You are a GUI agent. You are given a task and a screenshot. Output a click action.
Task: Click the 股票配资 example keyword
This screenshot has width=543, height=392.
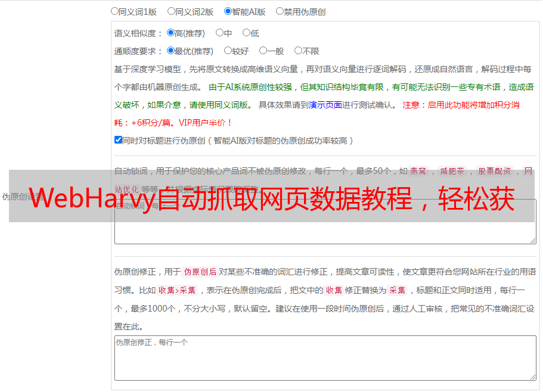[x=495, y=171]
